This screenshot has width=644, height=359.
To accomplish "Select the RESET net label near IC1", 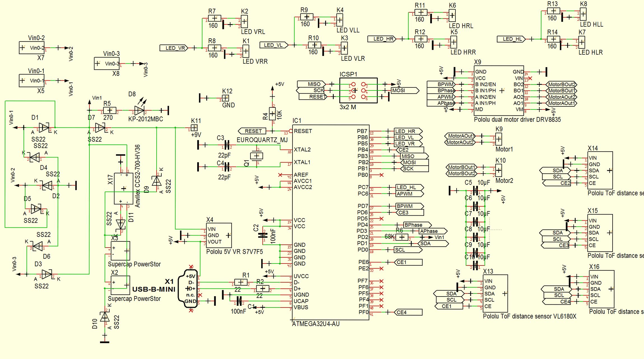I will click(x=252, y=131).
